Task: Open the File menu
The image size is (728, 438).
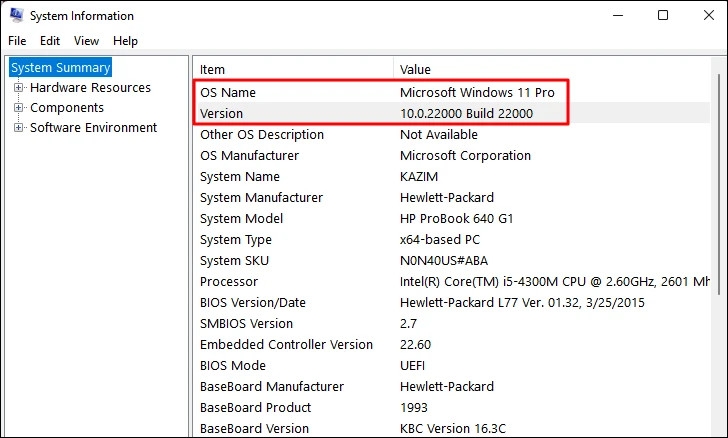Action: click(17, 41)
